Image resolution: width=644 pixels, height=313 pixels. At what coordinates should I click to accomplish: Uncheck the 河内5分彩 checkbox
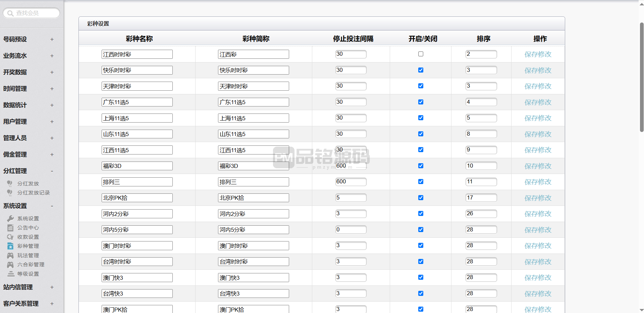point(421,230)
